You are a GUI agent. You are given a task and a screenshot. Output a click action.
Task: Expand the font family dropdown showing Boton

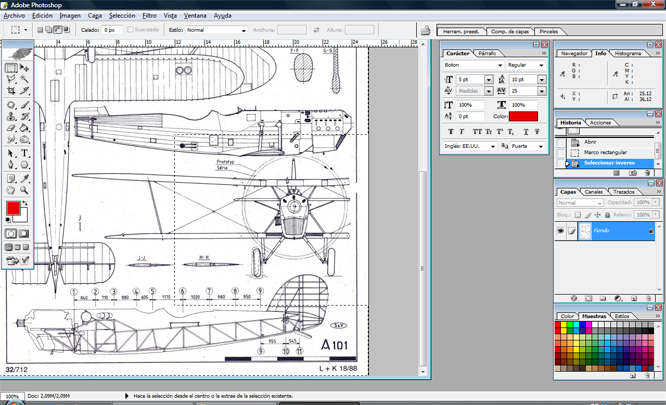point(472,64)
